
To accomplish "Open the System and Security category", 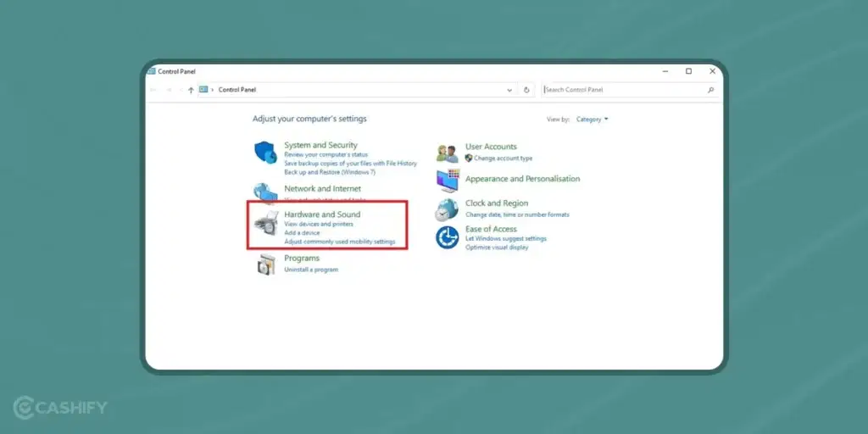I will click(x=320, y=145).
